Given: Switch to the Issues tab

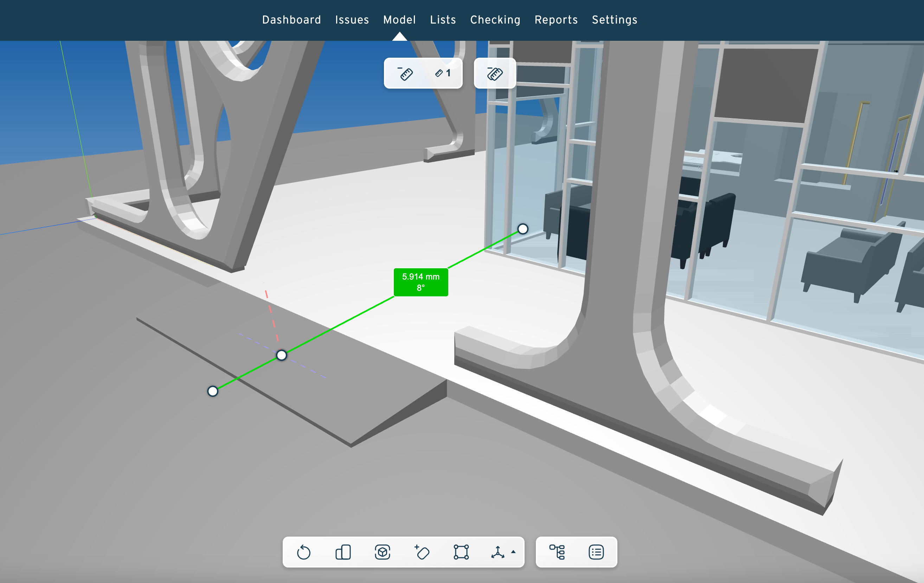Looking at the screenshot, I should pyautogui.click(x=352, y=20).
